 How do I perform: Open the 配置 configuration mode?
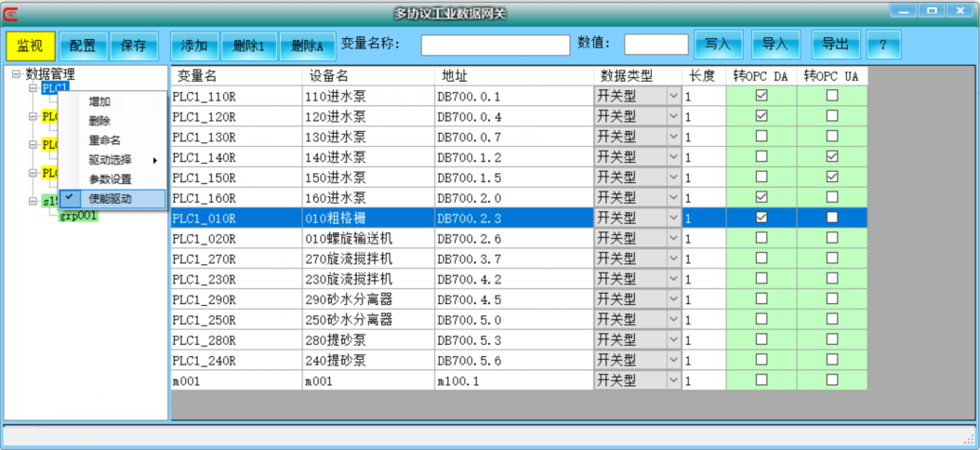(83, 46)
